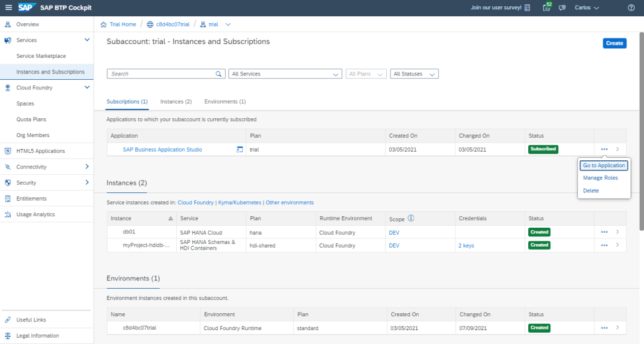Open the 2 keys credentials link
Viewport: 644px width, 344px height.
(x=466, y=245)
